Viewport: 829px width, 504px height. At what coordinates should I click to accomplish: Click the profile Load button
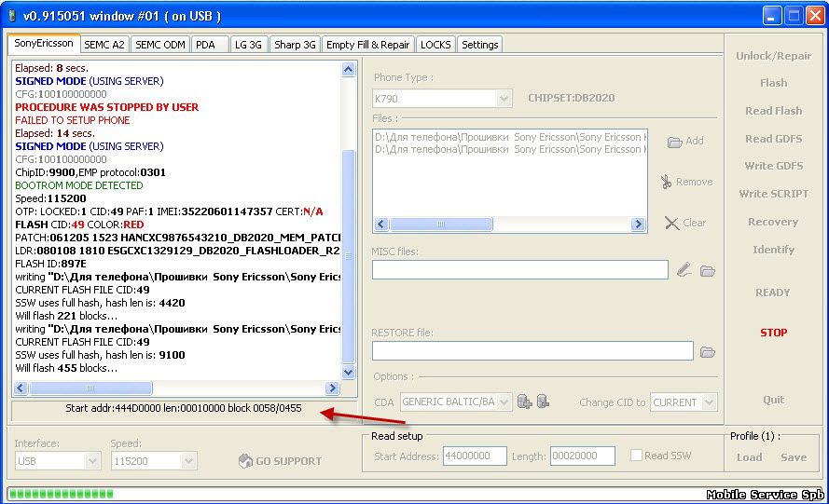(x=749, y=457)
